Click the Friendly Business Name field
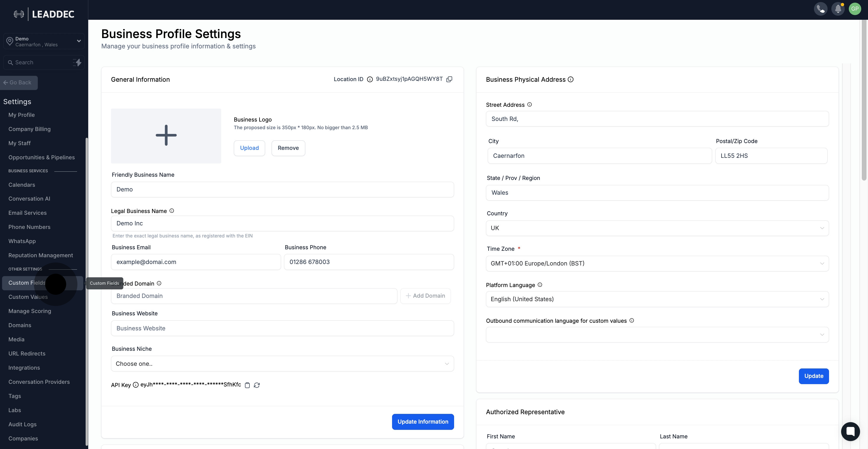 [282, 189]
